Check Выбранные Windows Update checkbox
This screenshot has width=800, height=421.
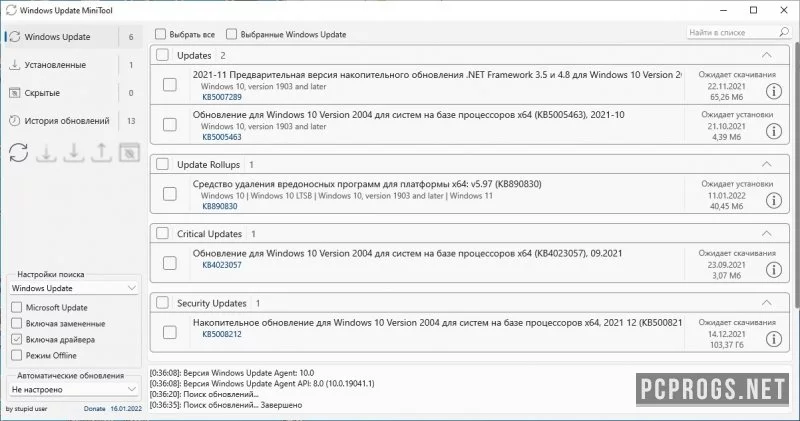232,34
